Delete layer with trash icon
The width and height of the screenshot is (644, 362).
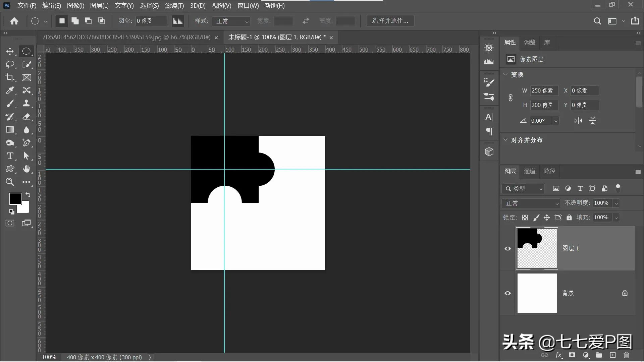pos(626,355)
